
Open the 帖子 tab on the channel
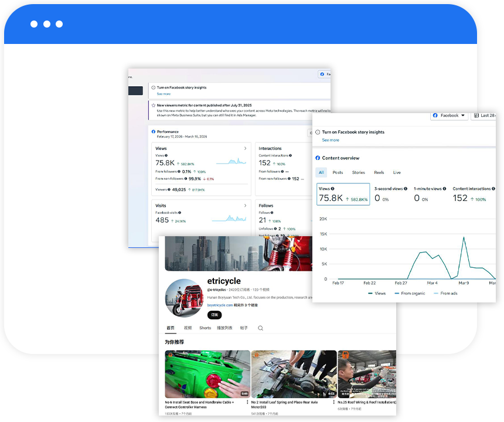click(244, 328)
